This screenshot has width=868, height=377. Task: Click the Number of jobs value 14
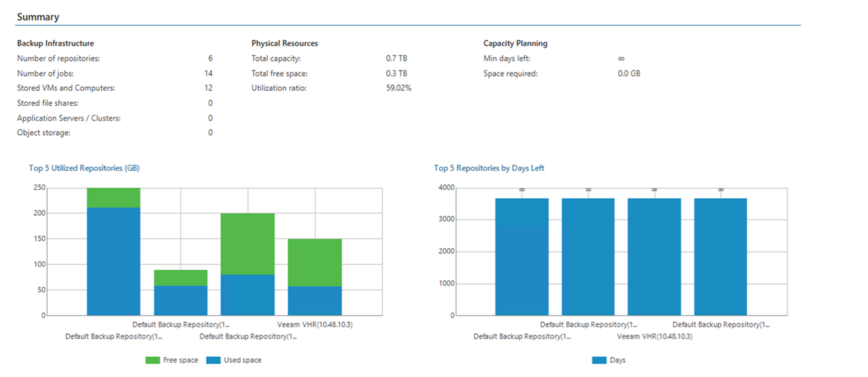(208, 73)
